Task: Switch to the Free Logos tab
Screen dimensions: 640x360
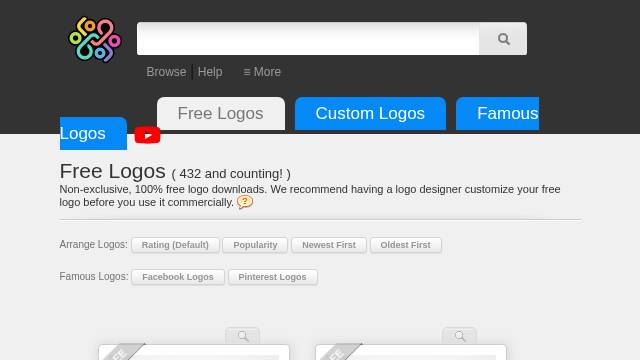Action: tap(221, 113)
